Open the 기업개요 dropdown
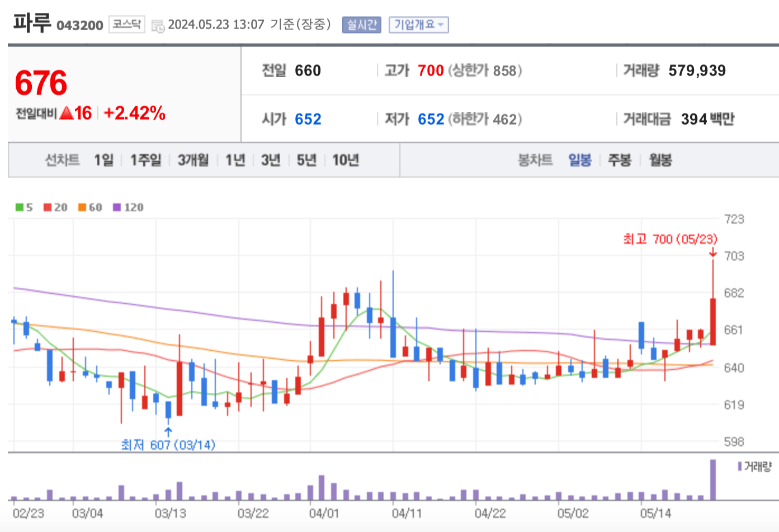 pyautogui.click(x=418, y=25)
